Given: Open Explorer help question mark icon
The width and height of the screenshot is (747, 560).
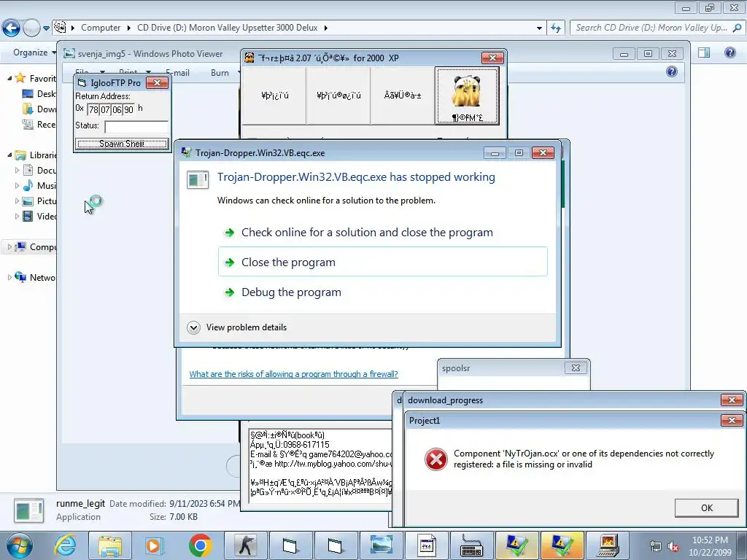Looking at the screenshot, I should point(729,52).
